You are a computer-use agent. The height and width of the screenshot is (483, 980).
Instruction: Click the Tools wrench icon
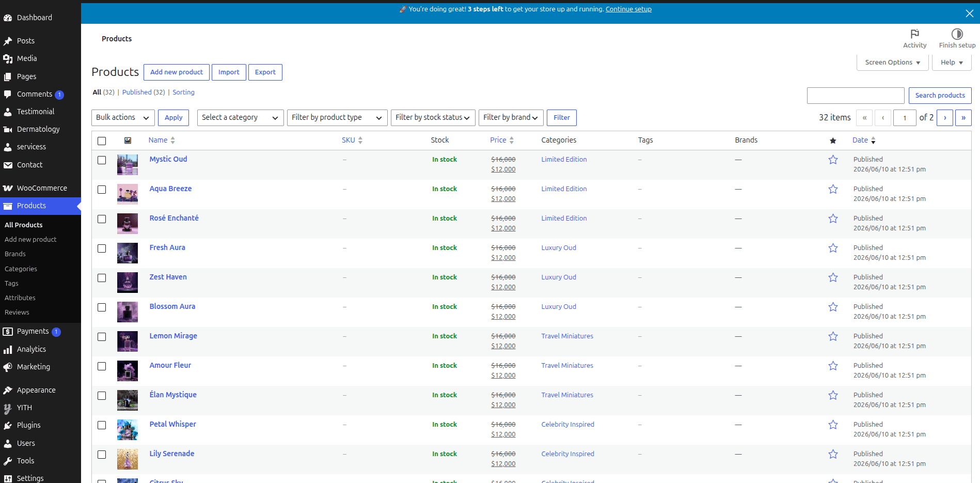[8, 461]
